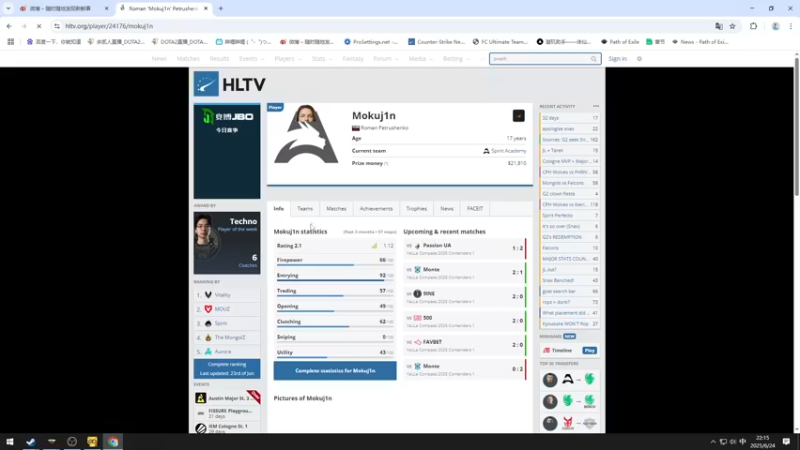The height and width of the screenshot is (450, 800).
Task: Open the News navigation item
Action: click(x=159, y=59)
